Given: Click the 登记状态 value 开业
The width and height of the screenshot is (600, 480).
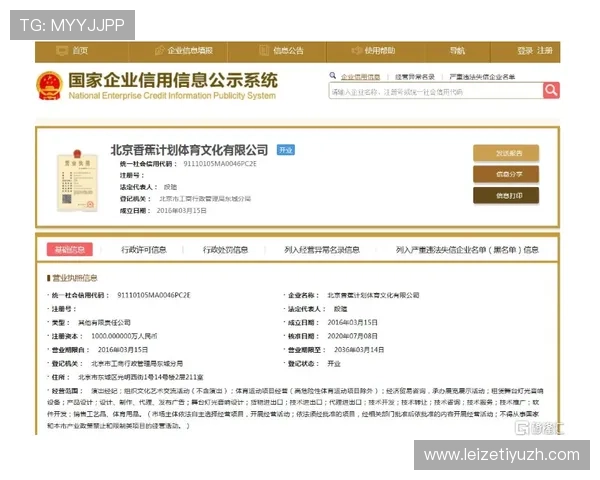Looking at the screenshot, I should 334,364.
